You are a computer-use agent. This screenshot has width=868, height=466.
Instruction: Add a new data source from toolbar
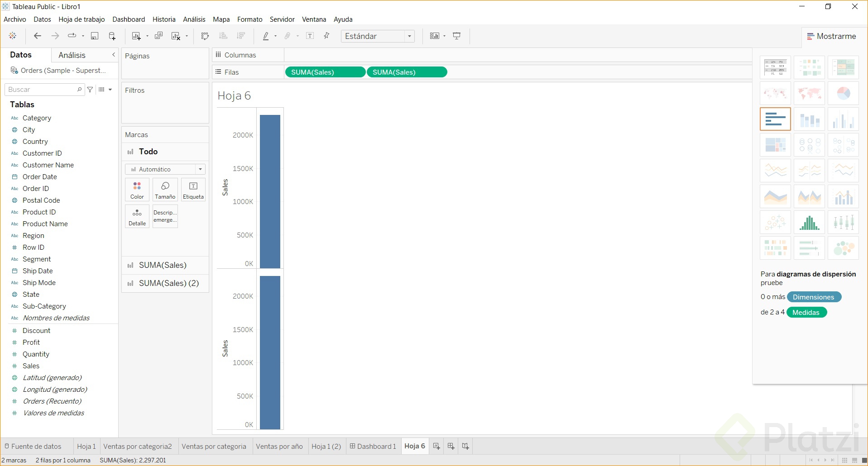[112, 36]
